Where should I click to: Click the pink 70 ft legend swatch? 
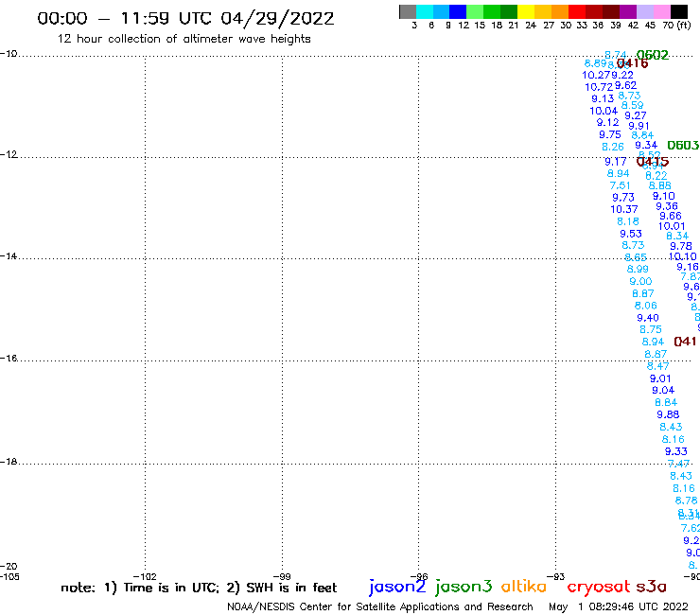661,11
